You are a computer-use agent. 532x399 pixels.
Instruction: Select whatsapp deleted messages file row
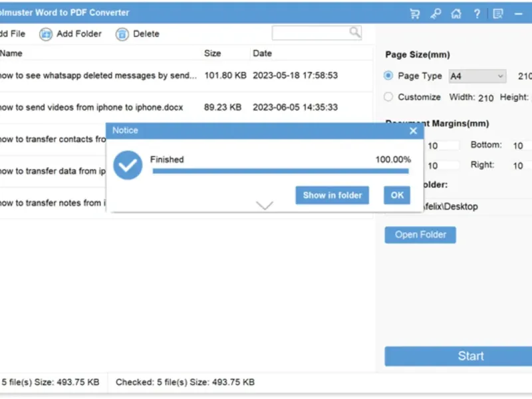point(187,75)
